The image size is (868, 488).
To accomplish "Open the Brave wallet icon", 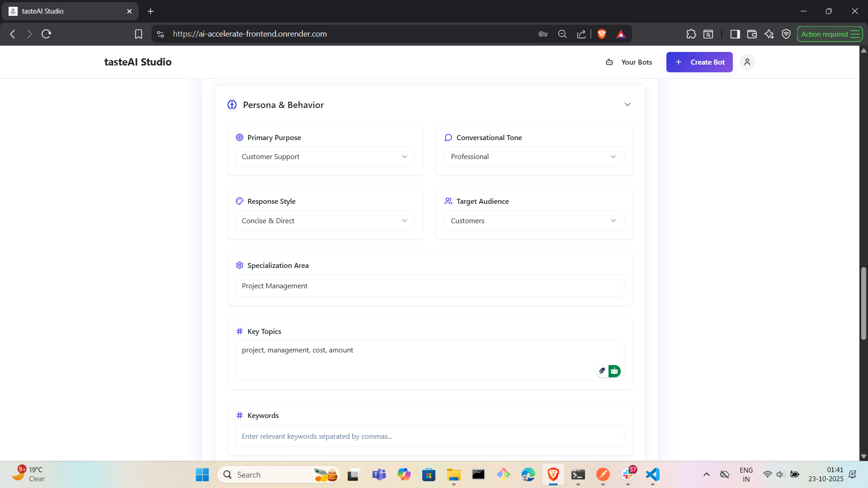I will coord(752,34).
